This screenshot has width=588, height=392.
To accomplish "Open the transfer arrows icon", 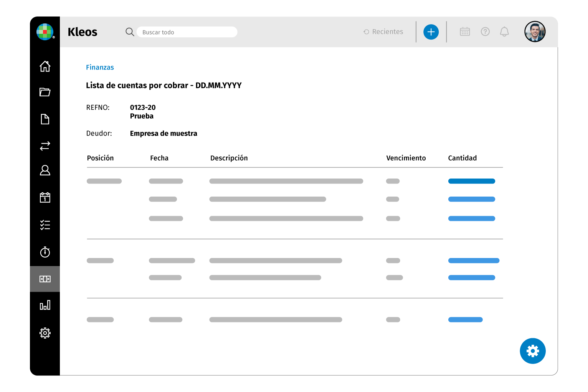I will click(45, 146).
